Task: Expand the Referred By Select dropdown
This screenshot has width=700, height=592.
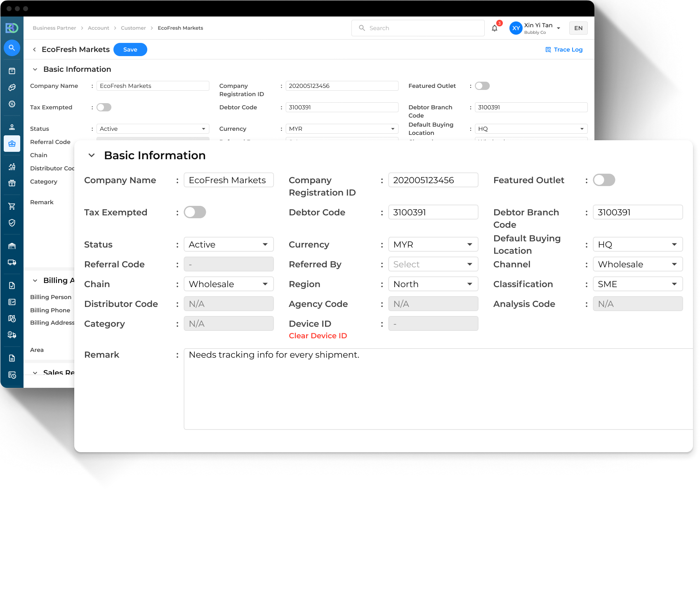Action: pyautogui.click(x=433, y=264)
